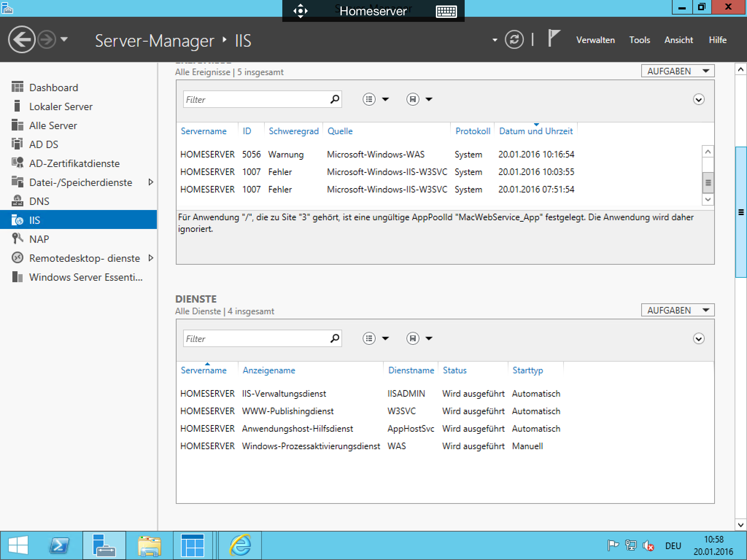Launch PowerShell from the taskbar
This screenshot has width=747, height=560.
[59, 546]
